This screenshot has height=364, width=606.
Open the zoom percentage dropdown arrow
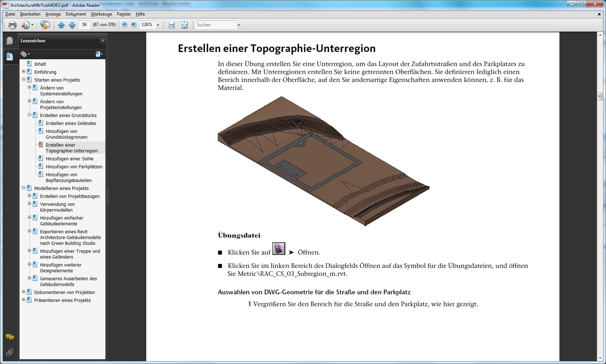pyautogui.click(x=158, y=25)
